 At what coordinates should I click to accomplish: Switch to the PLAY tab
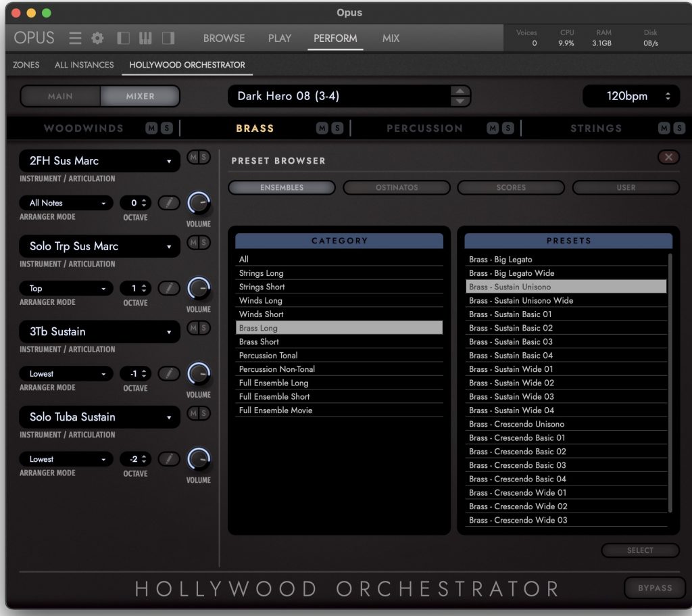pos(279,38)
